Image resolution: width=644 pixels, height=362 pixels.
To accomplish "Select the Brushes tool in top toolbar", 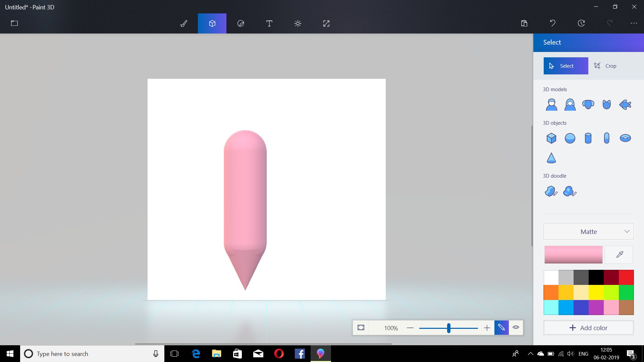I will tap(184, 23).
